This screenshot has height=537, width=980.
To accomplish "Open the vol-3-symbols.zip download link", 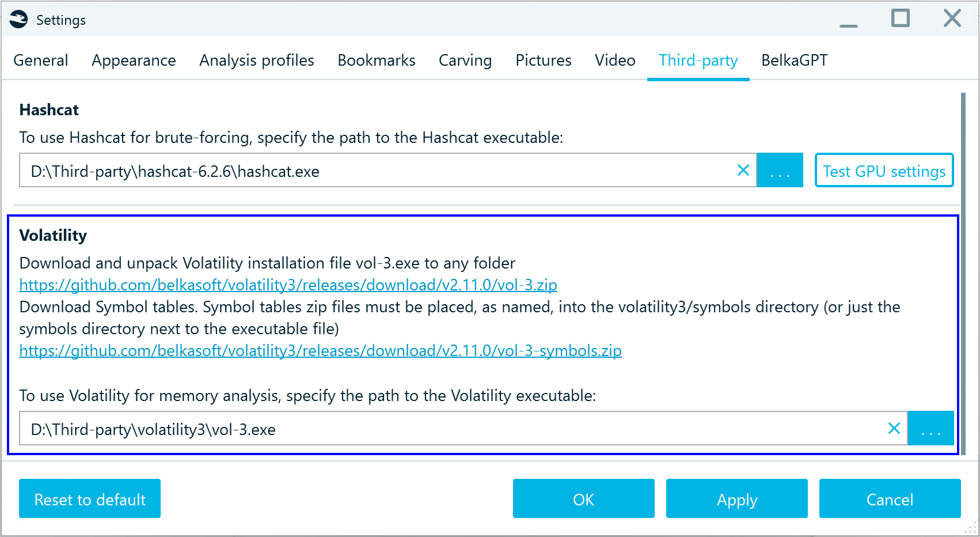I will tap(320, 351).
